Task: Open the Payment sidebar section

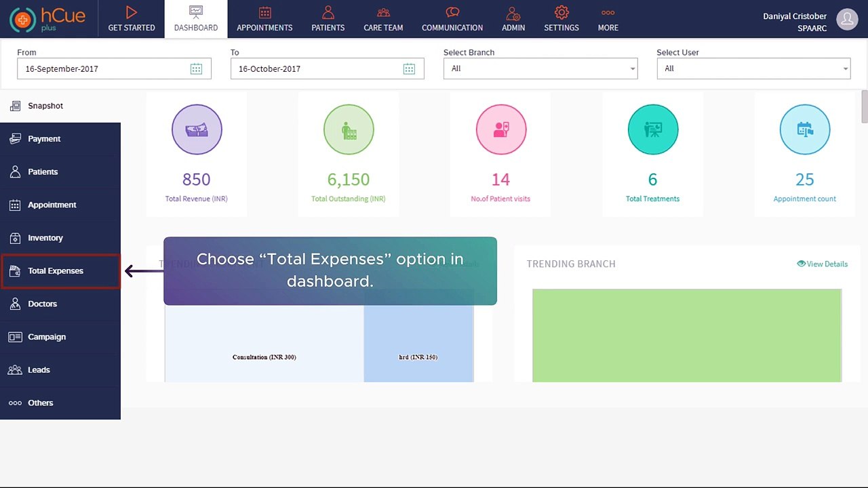Action: click(60, 139)
